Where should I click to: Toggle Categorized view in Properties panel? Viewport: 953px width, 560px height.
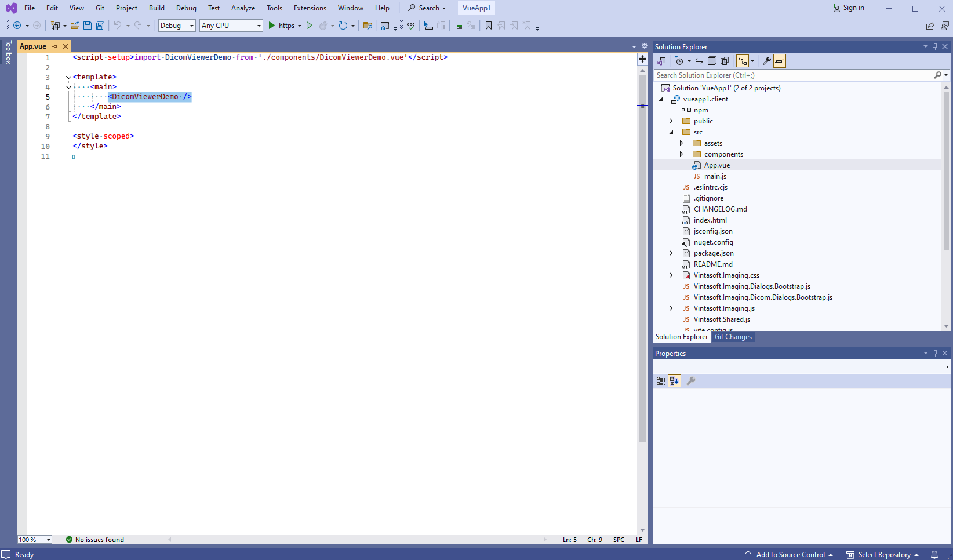coord(661,381)
